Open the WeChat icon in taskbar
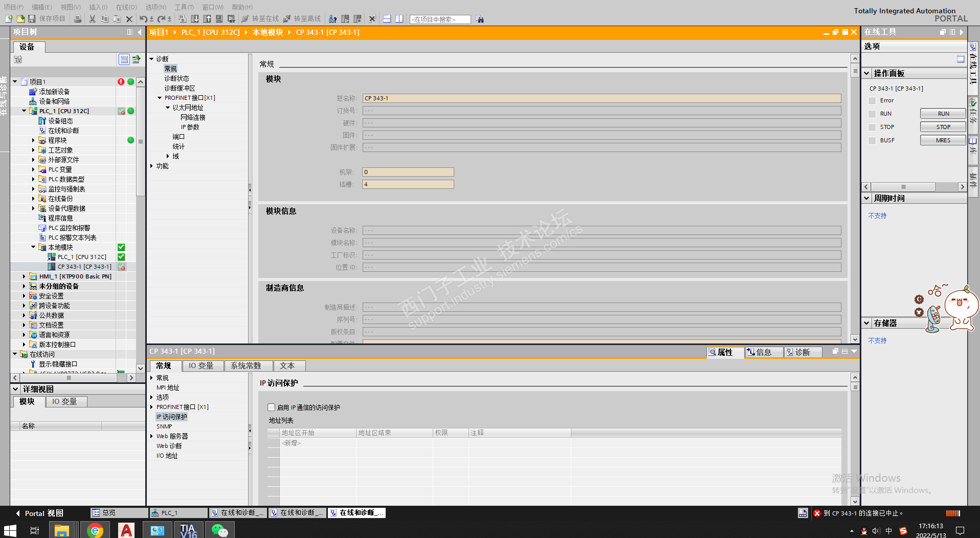 click(x=219, y=530)
